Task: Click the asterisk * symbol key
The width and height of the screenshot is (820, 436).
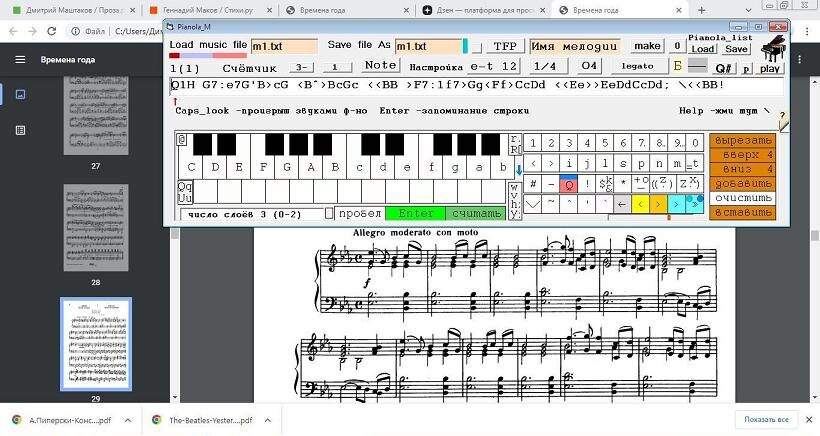Action: point(622,184)
